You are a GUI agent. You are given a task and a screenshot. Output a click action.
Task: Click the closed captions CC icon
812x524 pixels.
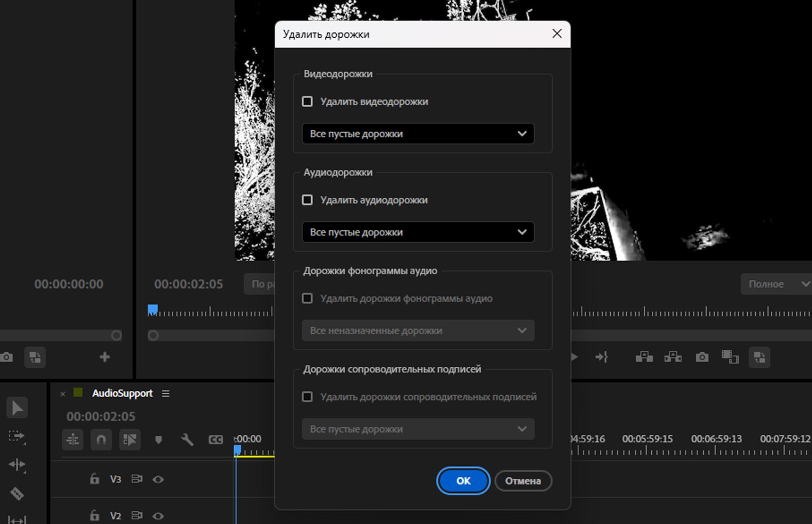216,439
